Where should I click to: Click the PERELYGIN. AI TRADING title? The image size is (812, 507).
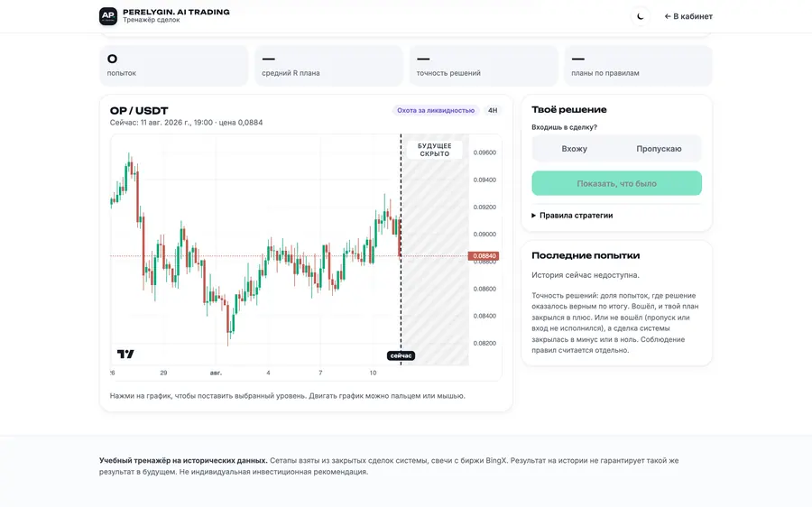176,12
